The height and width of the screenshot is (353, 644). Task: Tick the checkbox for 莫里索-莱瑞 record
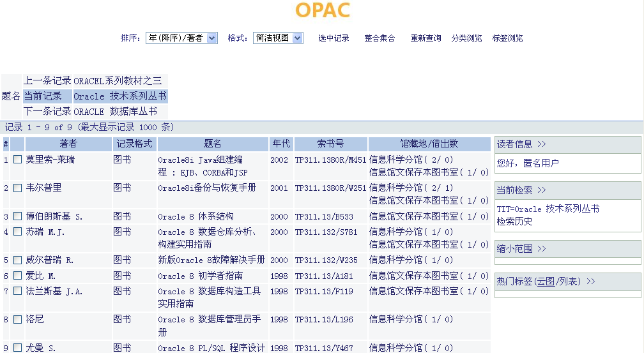coord(18,159)
